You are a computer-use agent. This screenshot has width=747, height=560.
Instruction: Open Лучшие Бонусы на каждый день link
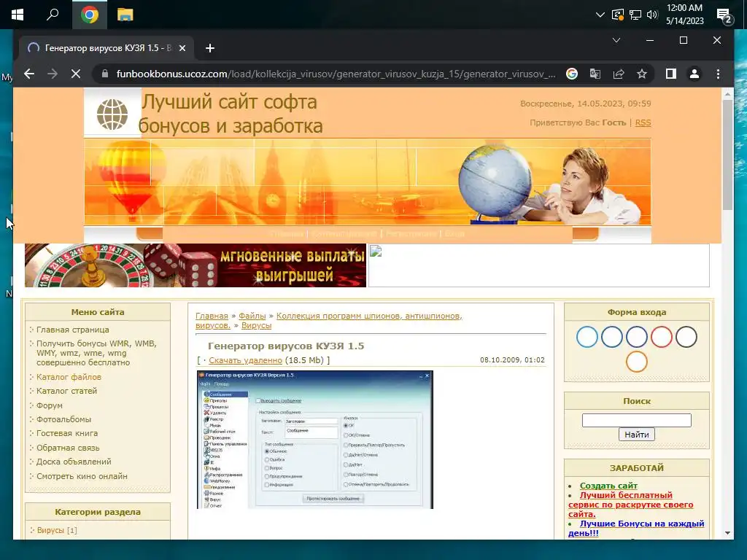click(x=636, y=528)
